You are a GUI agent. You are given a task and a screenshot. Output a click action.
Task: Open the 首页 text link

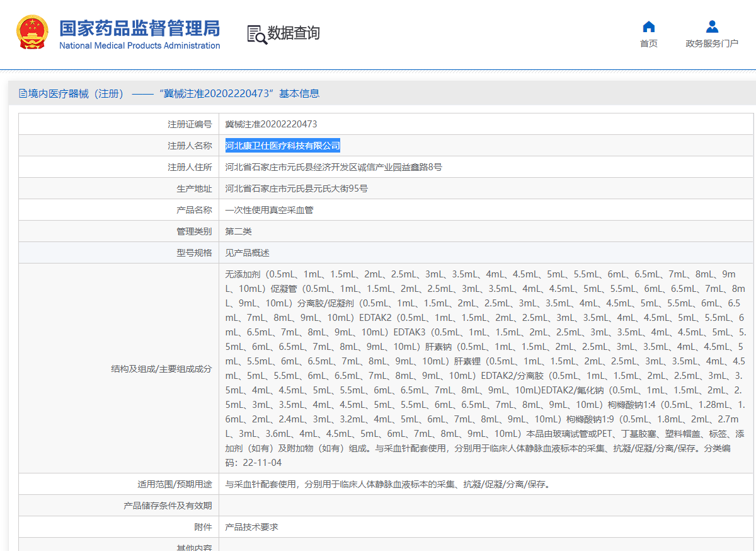(648, 43)
